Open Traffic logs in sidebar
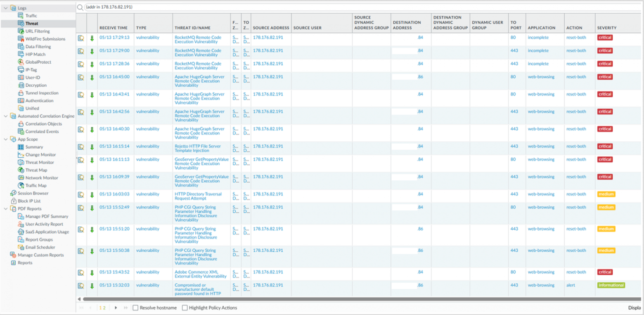Viewport: 644px width, 315px height. (x=31, y=16)
